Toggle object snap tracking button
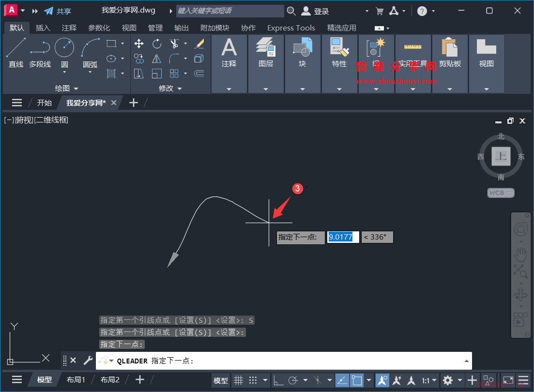Screen dimensions: 534x392 click(x=342, y=380)
